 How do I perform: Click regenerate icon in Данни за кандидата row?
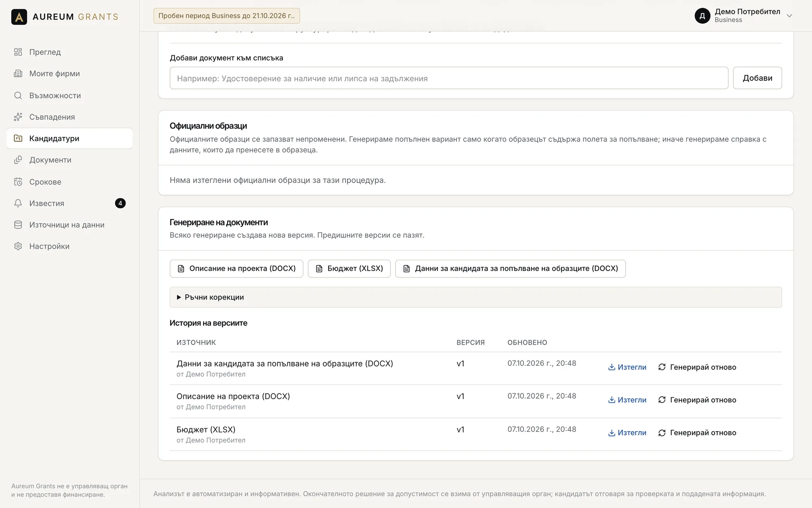[662, 367]
